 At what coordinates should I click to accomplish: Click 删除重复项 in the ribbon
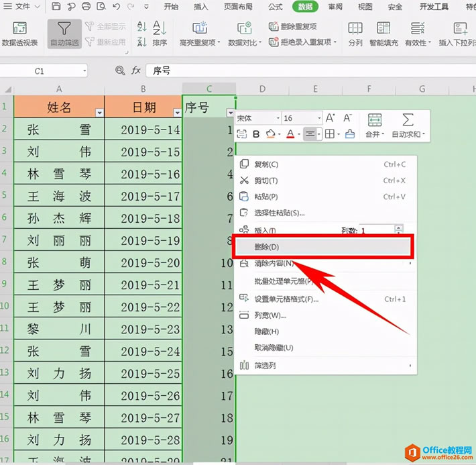coord(293,26)
